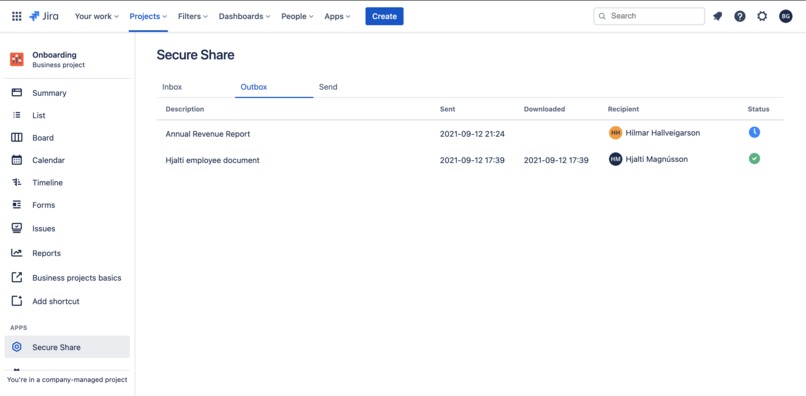Click the HM avatar of Hjalti Magnússon
Viewport: 806px width, 396px height.
coord(616,159)
